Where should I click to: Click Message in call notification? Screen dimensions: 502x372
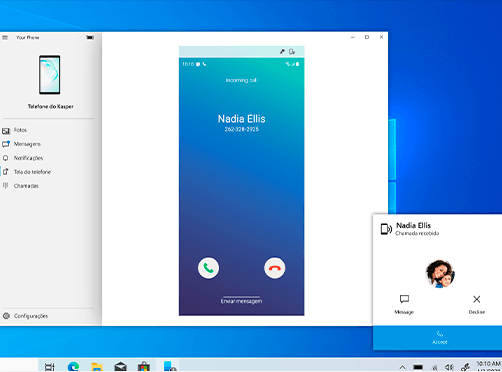(x=404, y=304)
